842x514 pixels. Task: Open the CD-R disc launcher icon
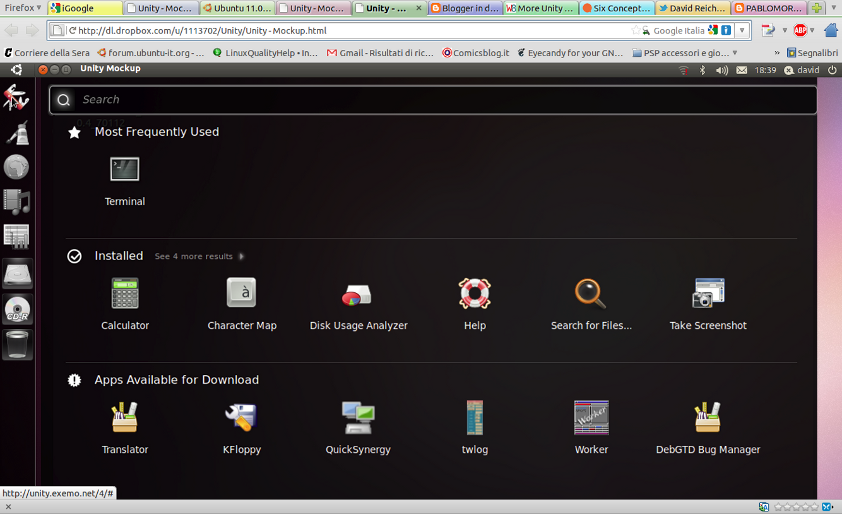pos(17,310)
